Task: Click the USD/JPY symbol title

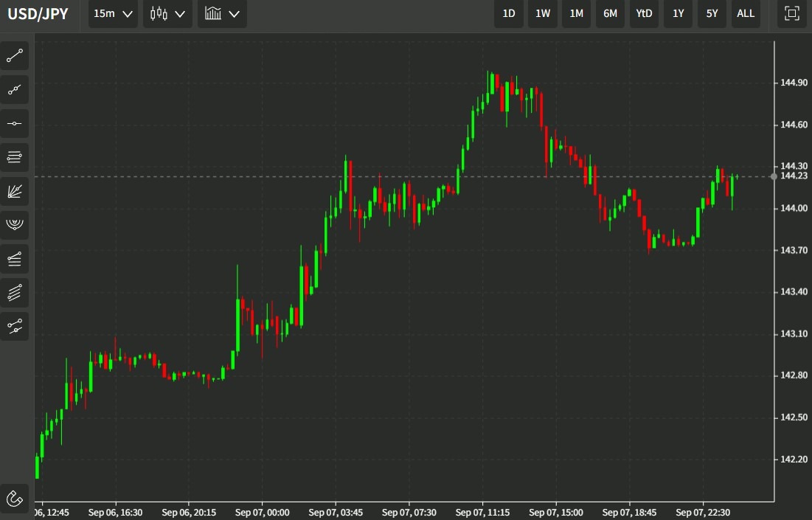Action: click(x=38, y=13)
